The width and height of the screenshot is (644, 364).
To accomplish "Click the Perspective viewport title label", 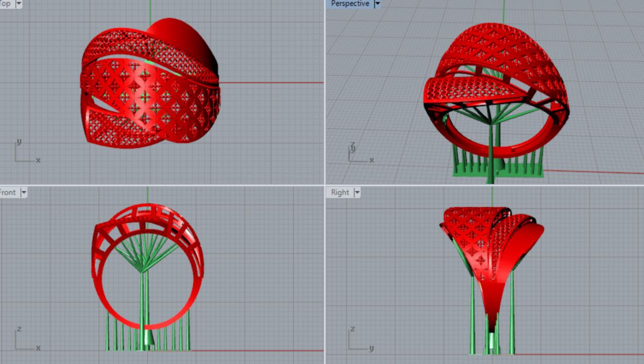I will [350, 4].
